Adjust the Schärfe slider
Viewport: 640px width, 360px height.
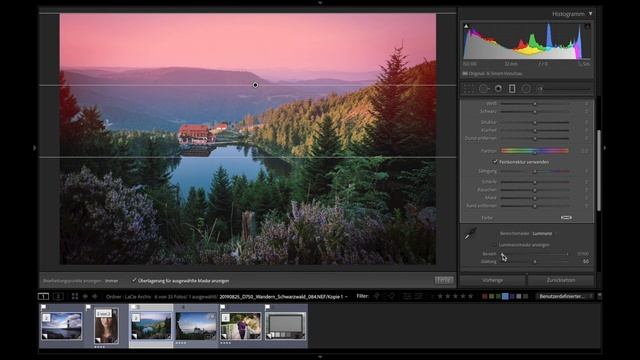point(535,182)
